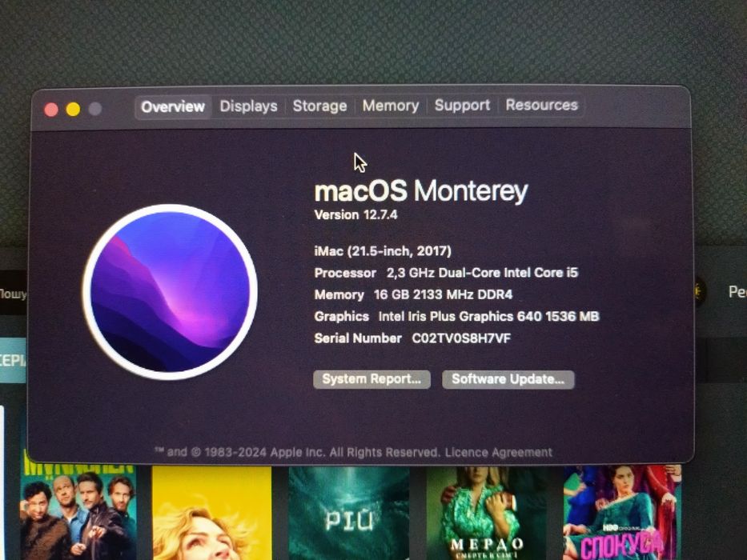
Task: Open the МЕРДО poster in background window
Action: click(484, 513)
